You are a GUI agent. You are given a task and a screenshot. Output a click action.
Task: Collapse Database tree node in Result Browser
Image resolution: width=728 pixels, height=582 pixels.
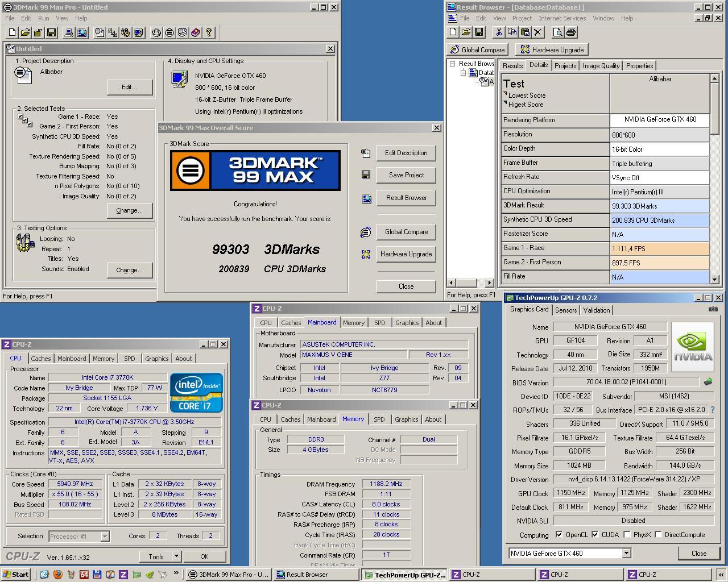pyautogui.click(x=463, y=73)
